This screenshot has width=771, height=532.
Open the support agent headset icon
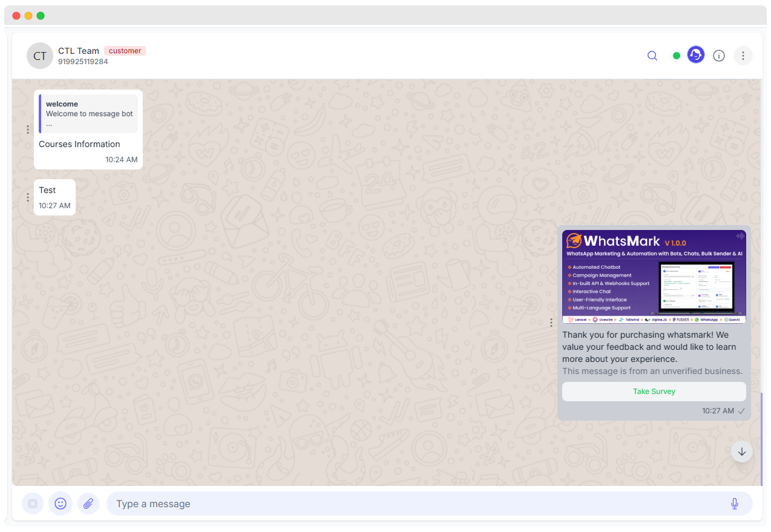[696, 55]
